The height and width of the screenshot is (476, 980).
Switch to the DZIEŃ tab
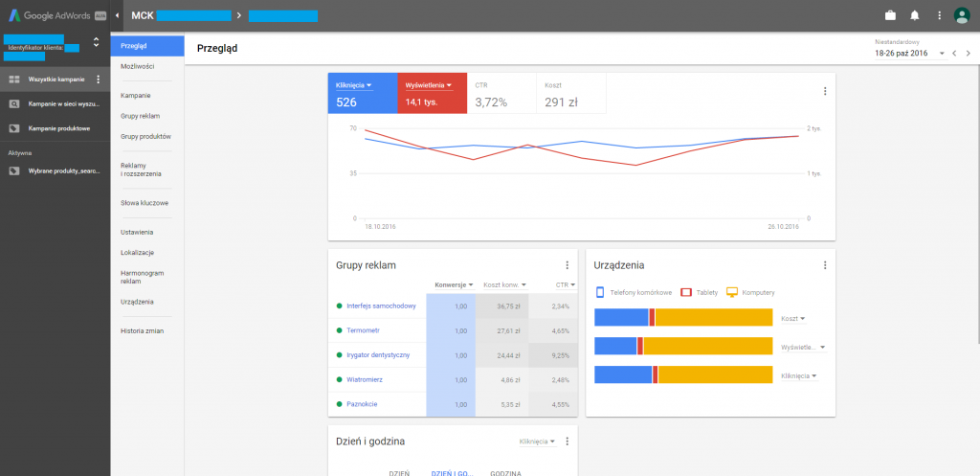(399, 473)
